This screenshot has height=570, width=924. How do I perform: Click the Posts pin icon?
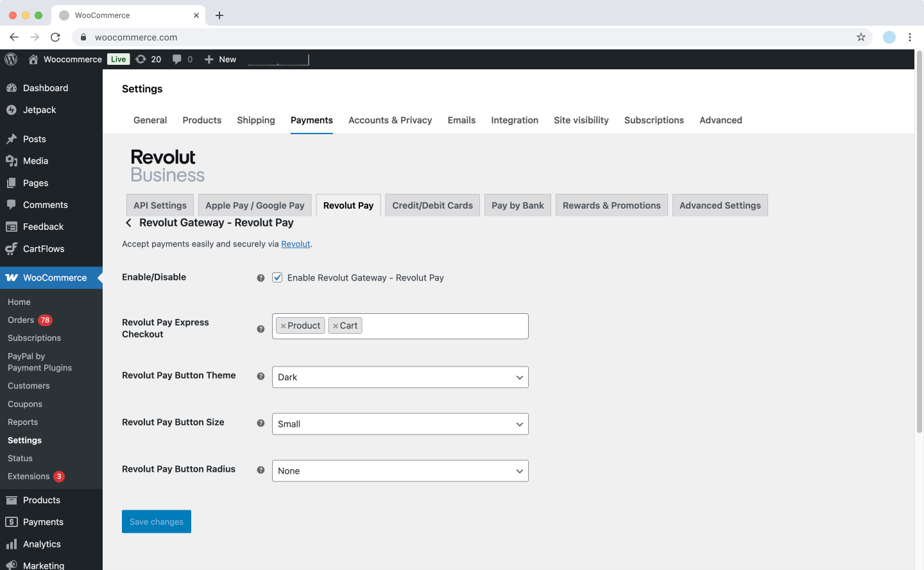click(12, 139)
